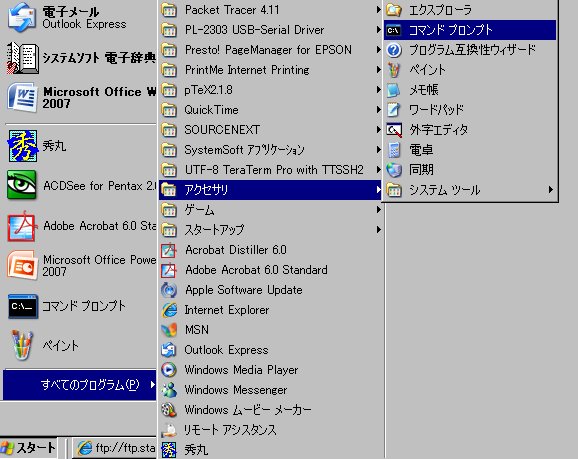Expand the QuickTime submenu arrow
Image resolution: width=578 pixels, height=459 pixels.
(378, 110)
